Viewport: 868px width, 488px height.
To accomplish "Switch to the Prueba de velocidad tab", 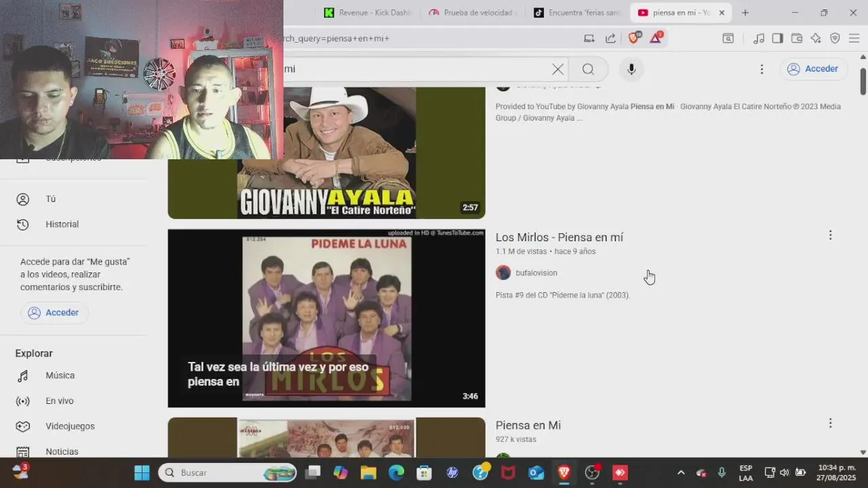I will (x=473, y=13).
